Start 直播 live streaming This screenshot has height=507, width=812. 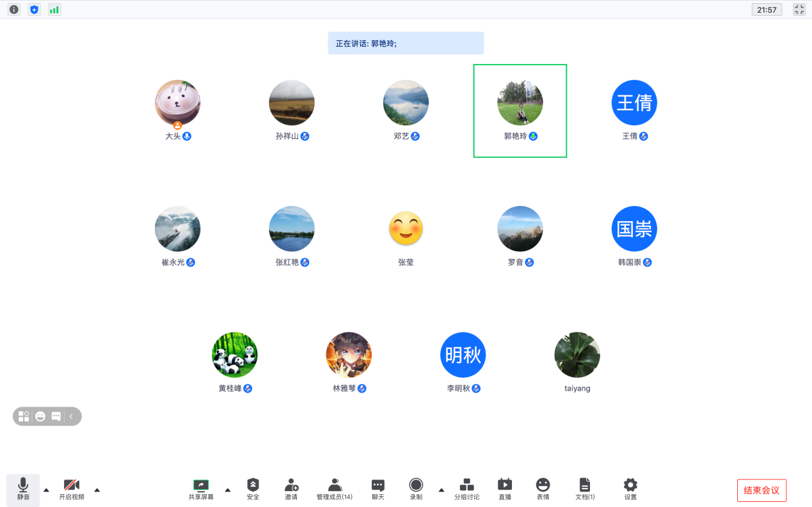(505, 489)
